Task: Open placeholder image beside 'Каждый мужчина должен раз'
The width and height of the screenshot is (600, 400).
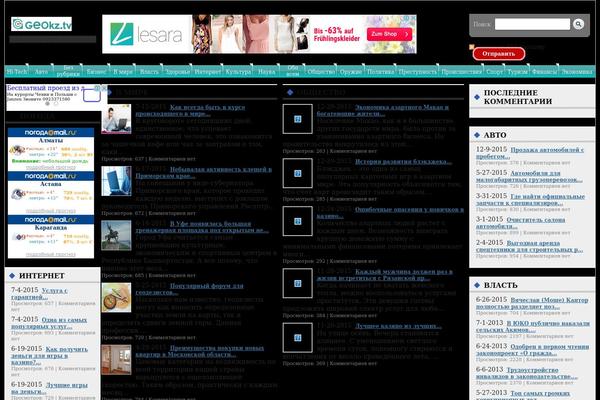Action: coord(298,283)
